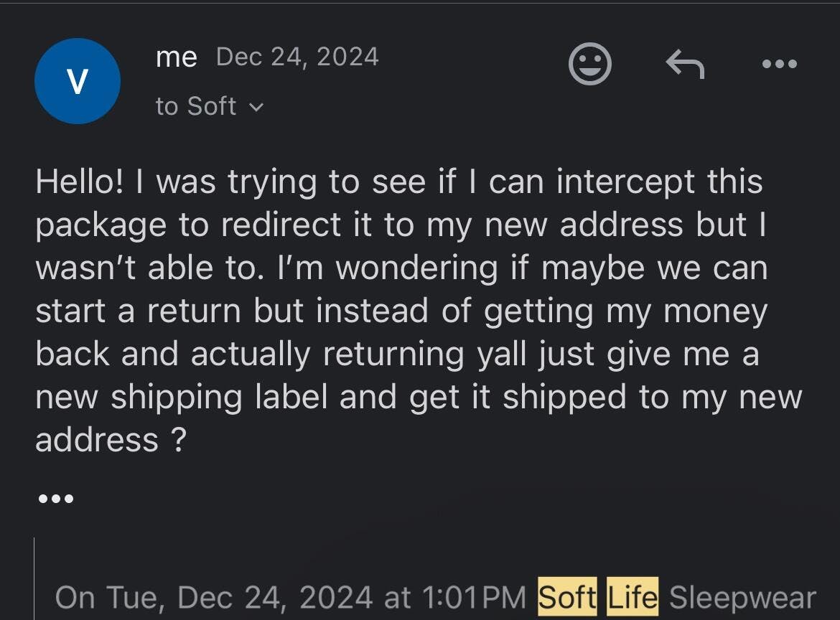Tap the blue V sender avatar

point(77,81)
